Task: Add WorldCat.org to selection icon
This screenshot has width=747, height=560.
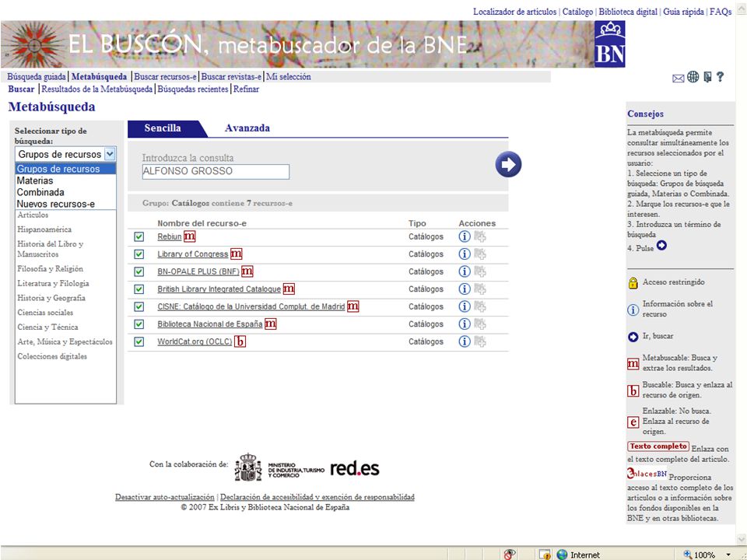Action: [480, 341]
